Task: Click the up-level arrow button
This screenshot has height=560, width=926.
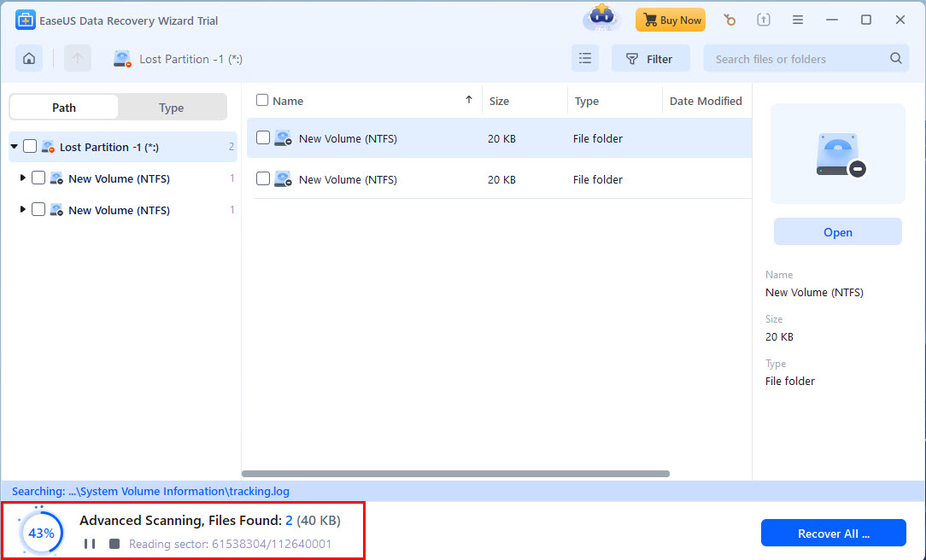Action: (78, 59)
